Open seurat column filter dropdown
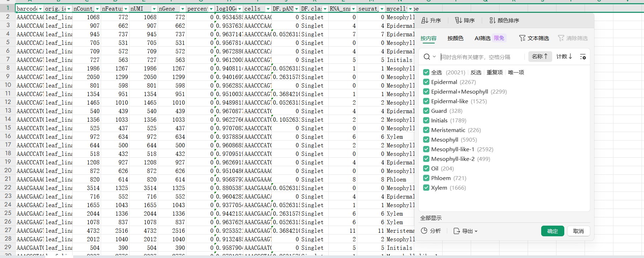 [382, 9]
